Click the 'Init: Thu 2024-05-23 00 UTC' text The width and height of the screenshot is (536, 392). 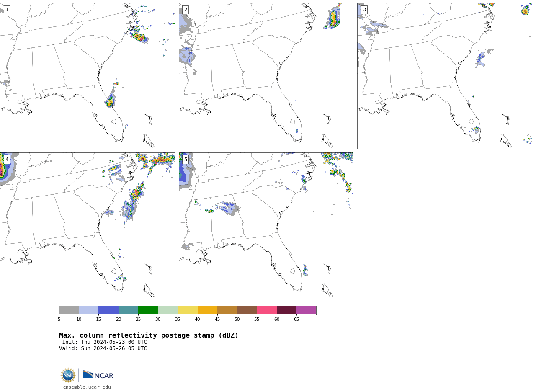tap(105, 342)
